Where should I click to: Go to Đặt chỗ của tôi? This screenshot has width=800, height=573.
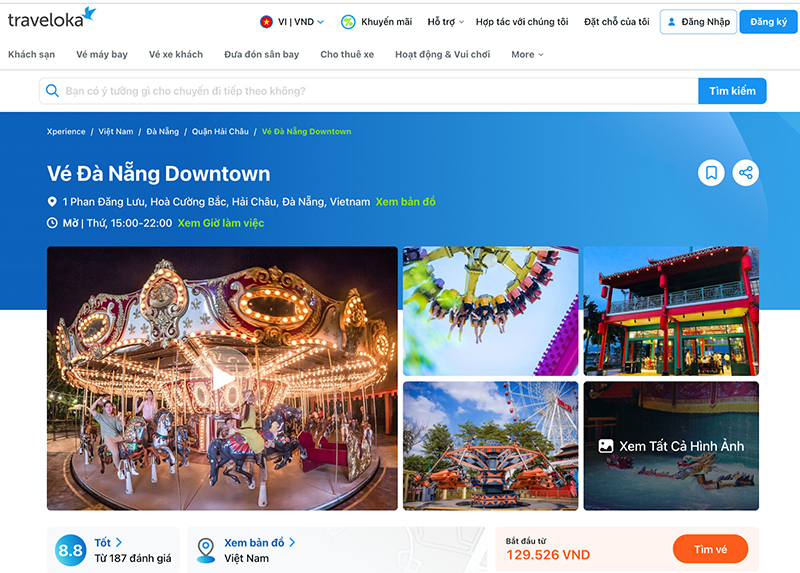pos(616,22)
